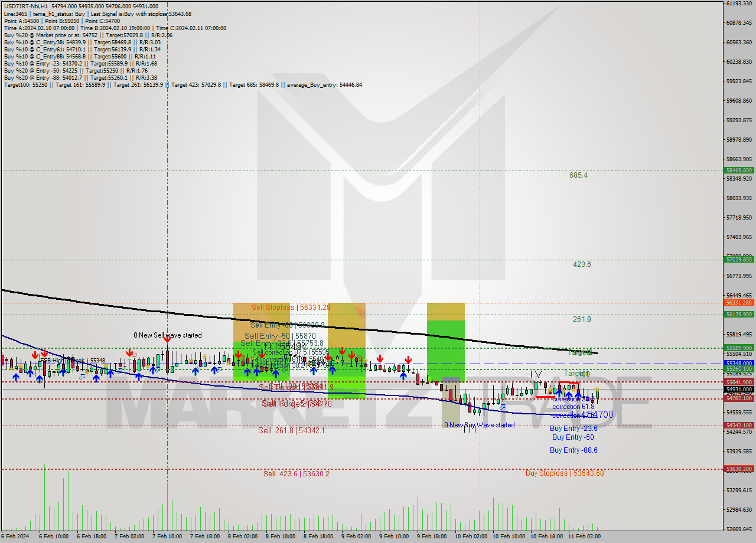Click the 'Sell 261.8 | 54342.1' label

(291, 431)
